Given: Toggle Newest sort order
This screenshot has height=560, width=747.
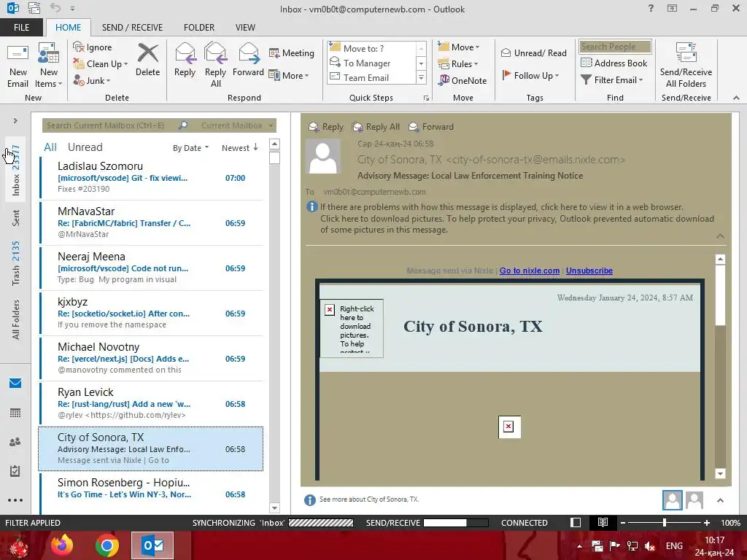Looking at the screenshot, I should (x=239, y=148).
